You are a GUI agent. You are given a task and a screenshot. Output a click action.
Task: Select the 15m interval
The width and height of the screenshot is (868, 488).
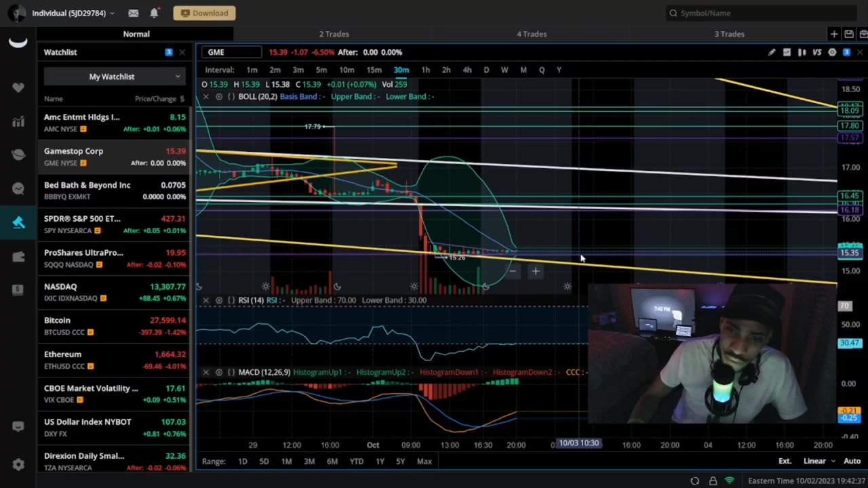(x=374, y=70)
